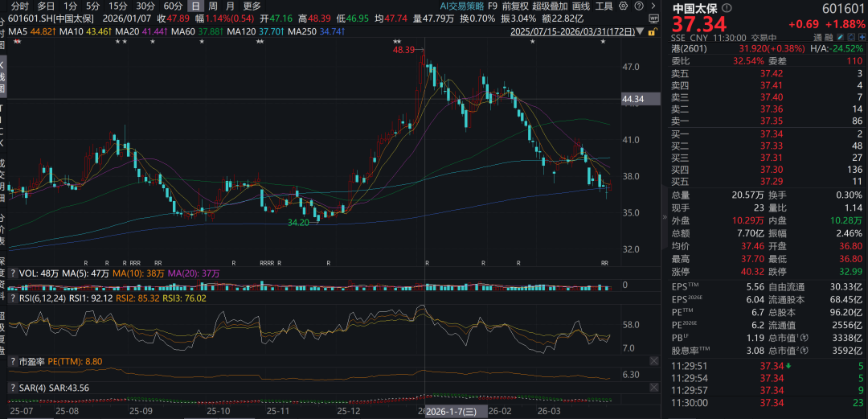Click the 画线 drawing tools button
The height and width of the screenshot is (419, 868).
[x=581, y=6]
